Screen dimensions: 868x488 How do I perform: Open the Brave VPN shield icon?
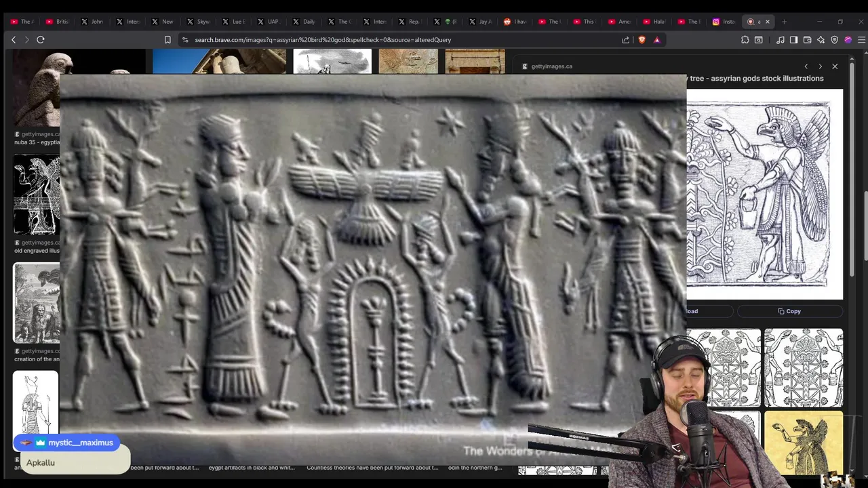click(x=834, y=40)
